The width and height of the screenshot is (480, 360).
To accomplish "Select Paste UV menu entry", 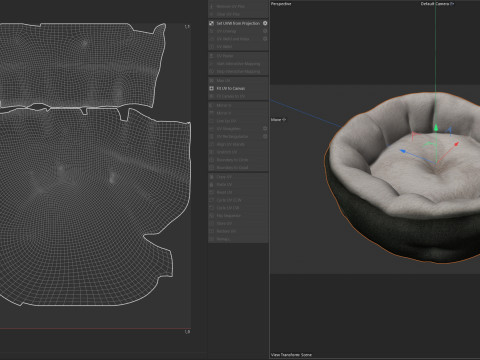I will click(x=238, y=184).
